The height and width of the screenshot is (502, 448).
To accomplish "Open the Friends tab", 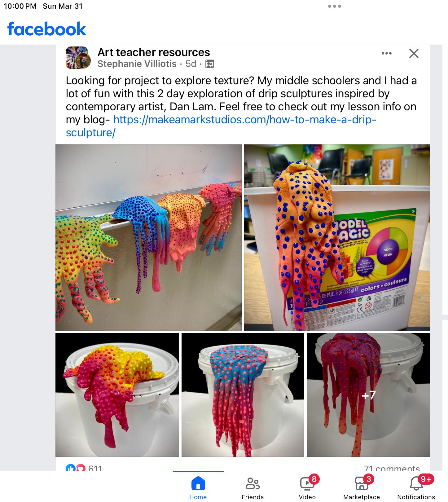I will pyautogui.click(x=253, y=487).
